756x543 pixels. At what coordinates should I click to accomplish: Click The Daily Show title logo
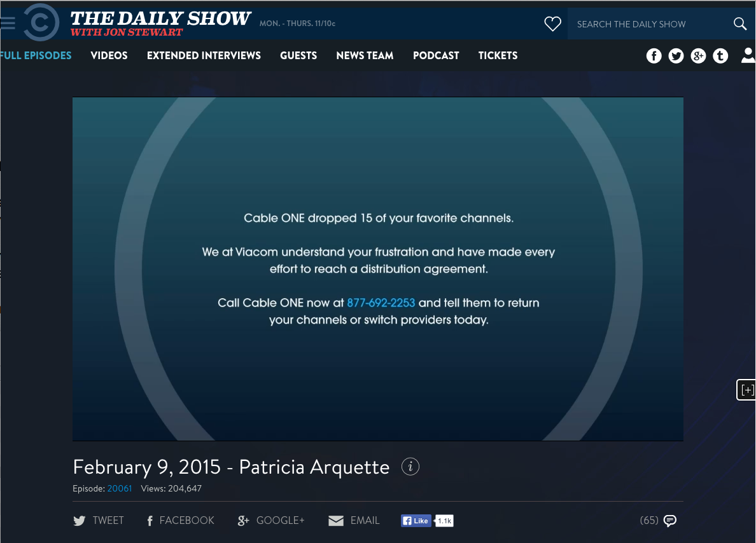tap(160, 23)
